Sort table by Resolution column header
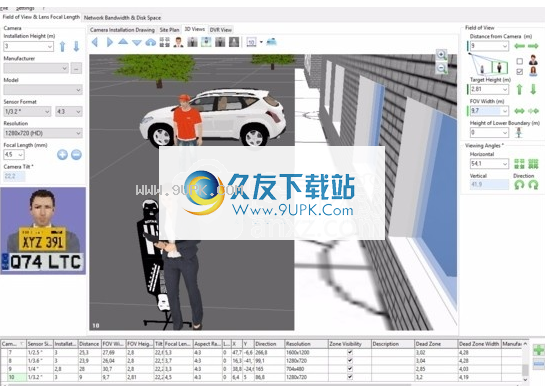545x386 pixels. [306, 344]
